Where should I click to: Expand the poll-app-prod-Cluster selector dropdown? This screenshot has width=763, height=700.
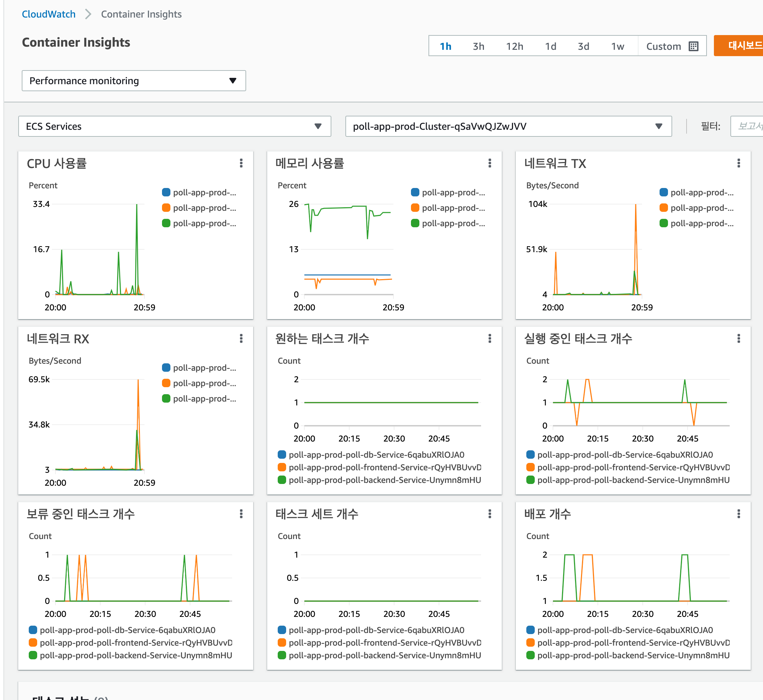[508, 126]
